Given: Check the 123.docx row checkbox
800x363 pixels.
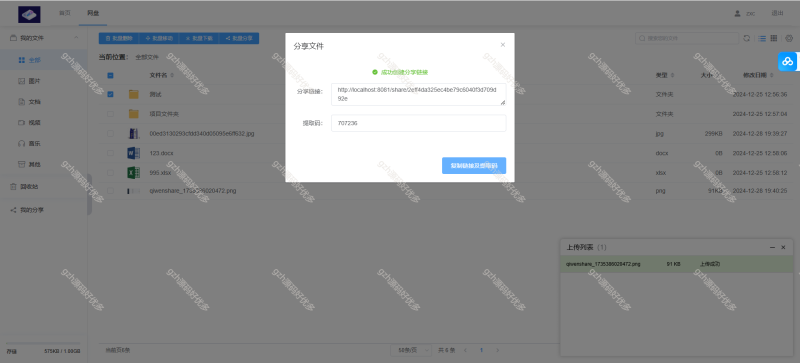Looking at the screenshot, I should click(x=110, y=153).
